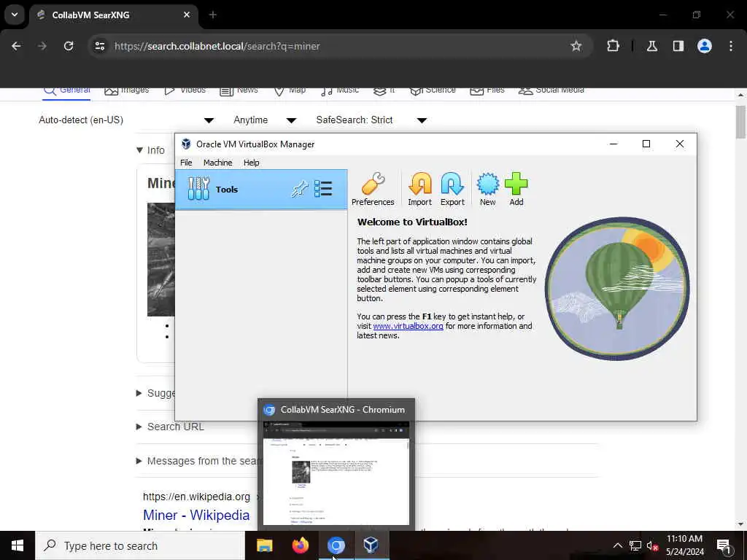Open the Chromium profile avatar
747x560 pixels.
704,46
